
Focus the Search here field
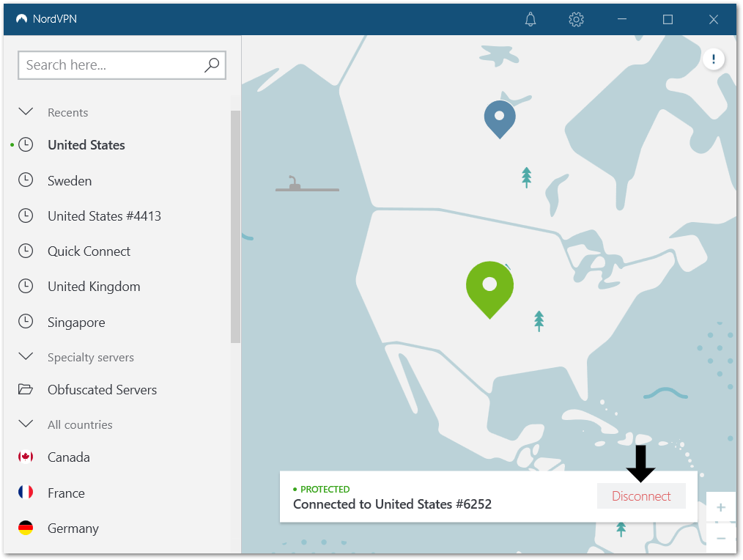click(122, 65)
